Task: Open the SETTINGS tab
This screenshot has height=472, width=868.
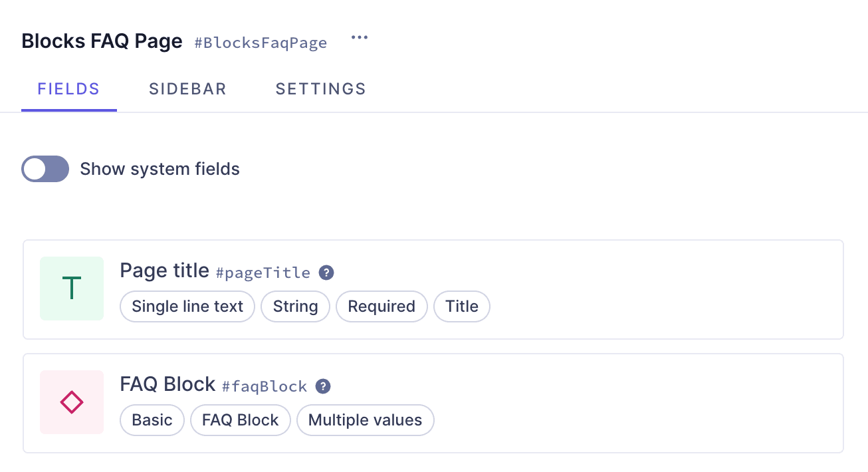Action: point(320,88)
